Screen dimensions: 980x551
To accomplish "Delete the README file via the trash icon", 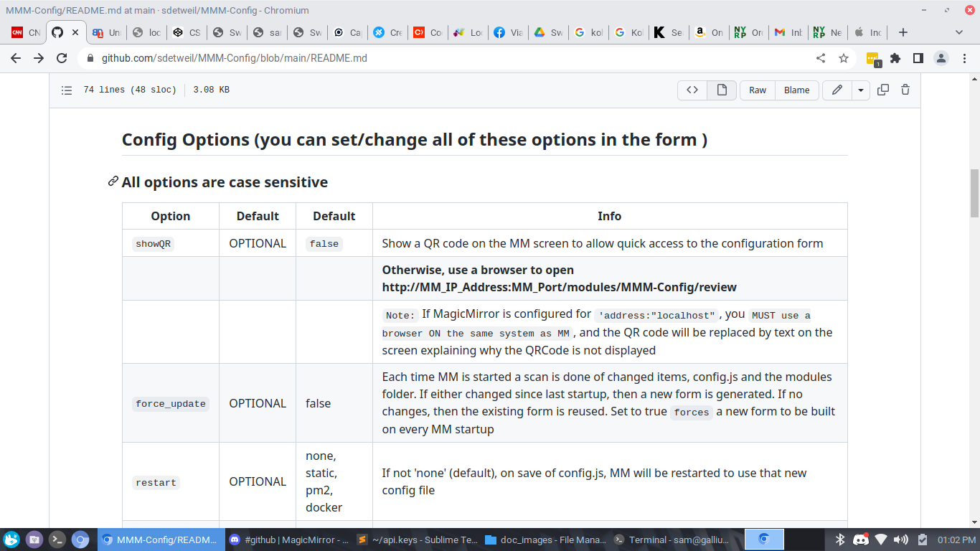I will (905, 90).
